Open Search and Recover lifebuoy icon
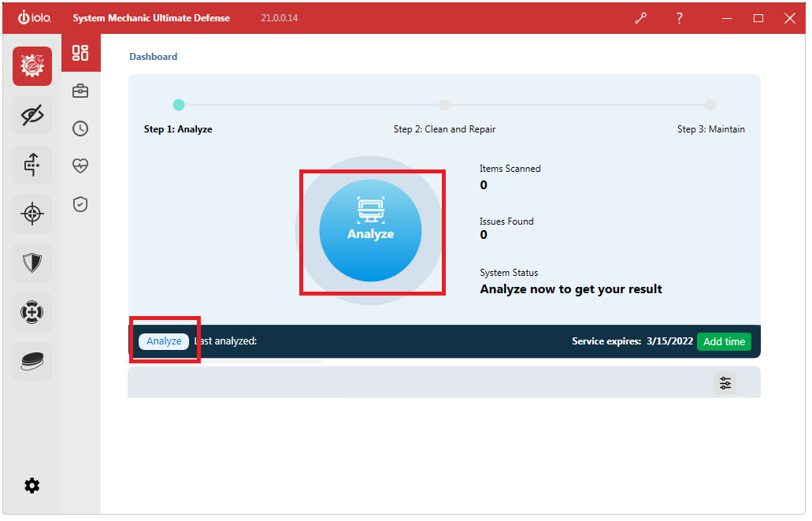The image size is (812, 521). click(32, 314)
